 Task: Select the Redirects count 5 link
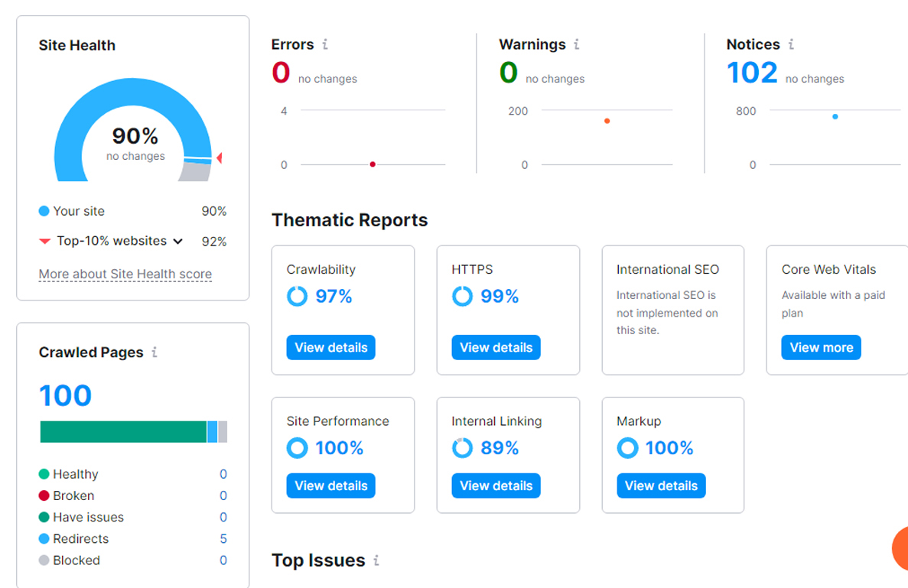(223, 539)
